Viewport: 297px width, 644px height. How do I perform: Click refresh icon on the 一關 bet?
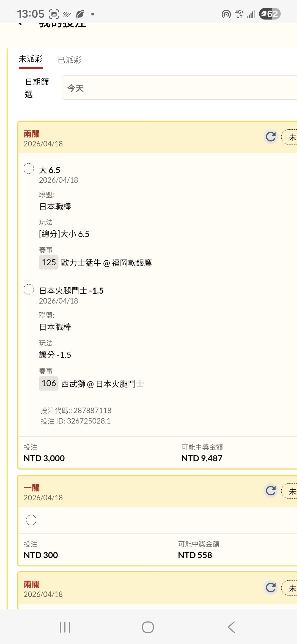pos(271,490)
